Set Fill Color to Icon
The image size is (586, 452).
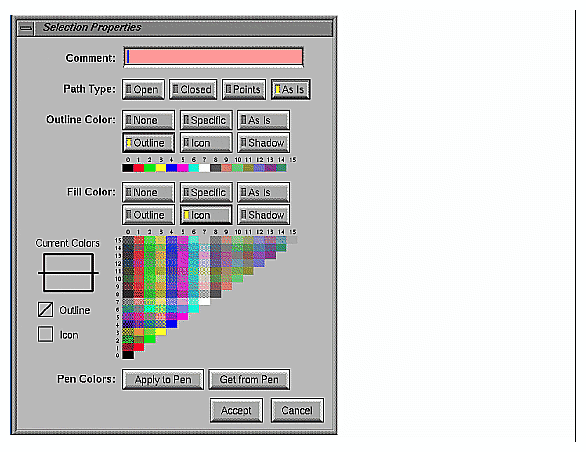[206, 215]
